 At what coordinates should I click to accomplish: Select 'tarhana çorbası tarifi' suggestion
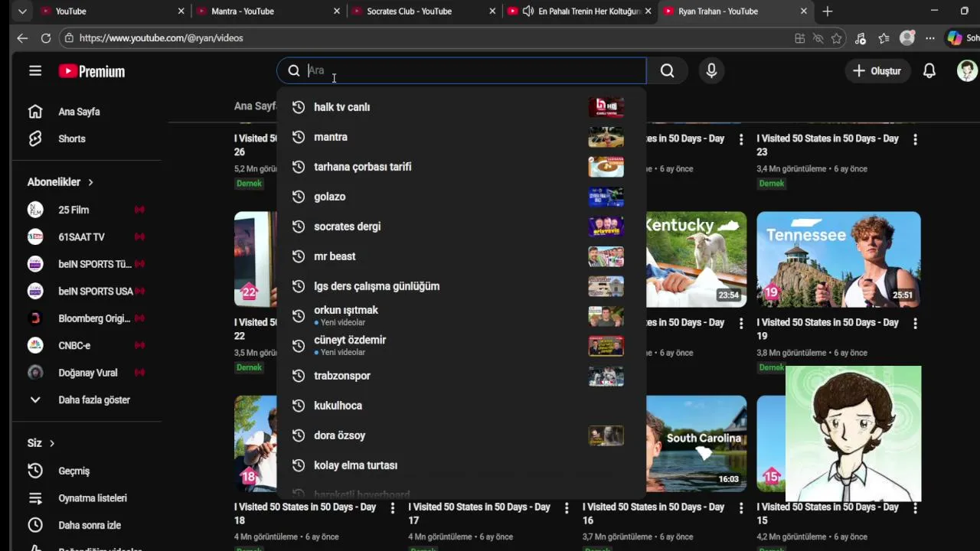click(461, 167)
